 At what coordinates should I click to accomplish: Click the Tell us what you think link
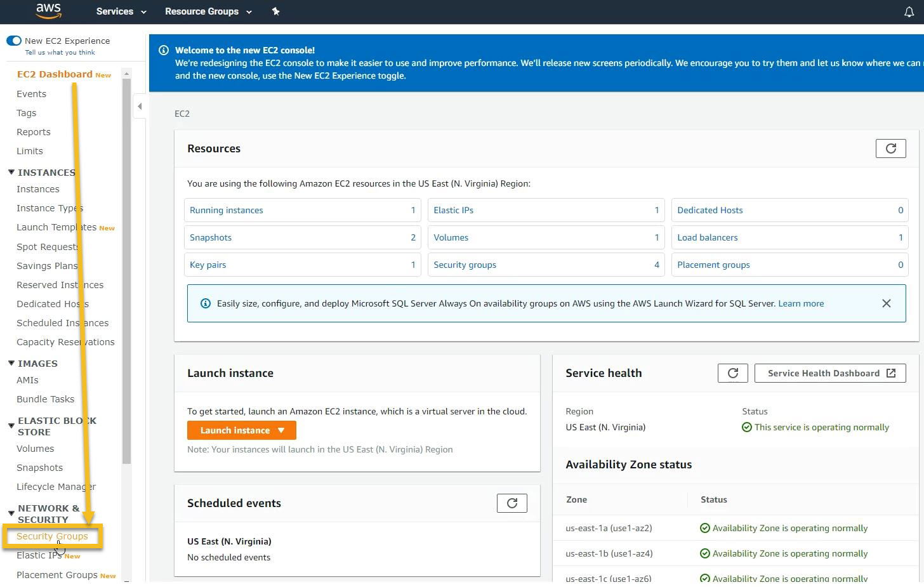click(60, 53)
